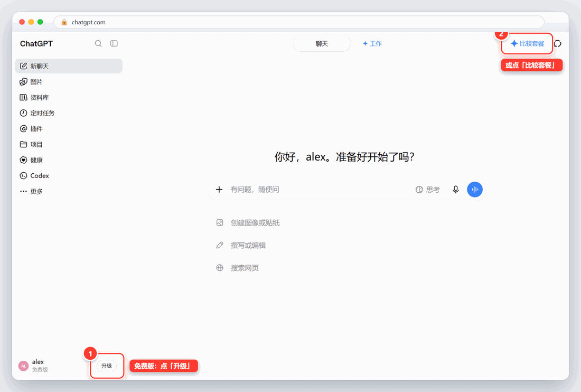Switch to the 工作 tab

coord(372,44)
